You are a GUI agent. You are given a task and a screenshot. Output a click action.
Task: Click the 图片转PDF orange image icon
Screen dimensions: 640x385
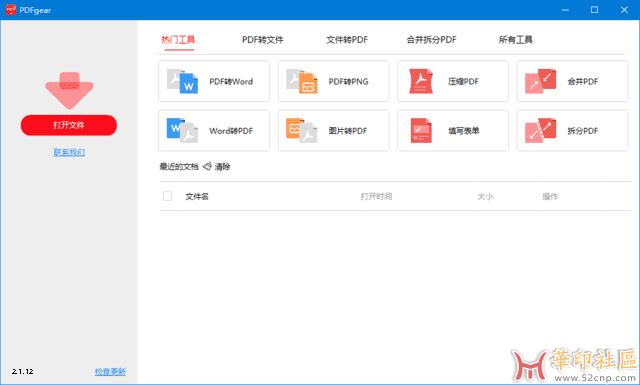tap(302, 131)
